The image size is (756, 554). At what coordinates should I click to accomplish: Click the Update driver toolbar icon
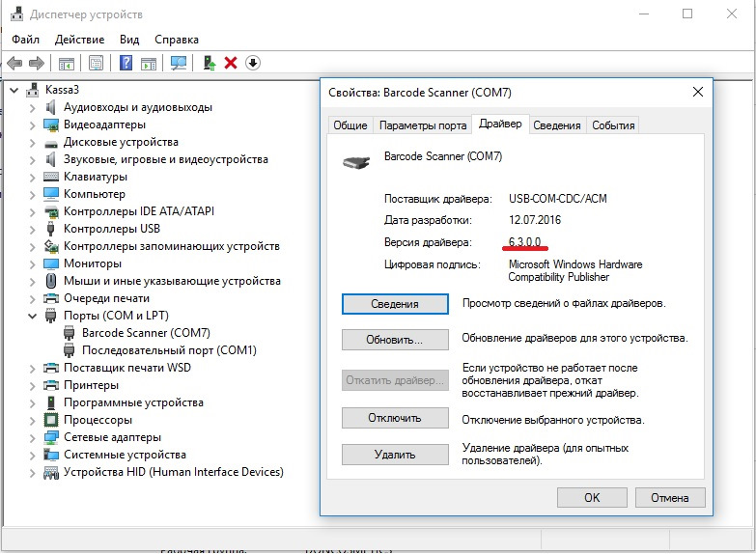tap(209, 63)
